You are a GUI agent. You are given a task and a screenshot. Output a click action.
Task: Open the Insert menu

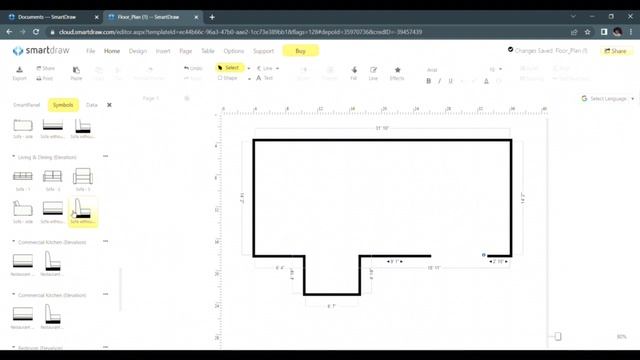[163, 51]
